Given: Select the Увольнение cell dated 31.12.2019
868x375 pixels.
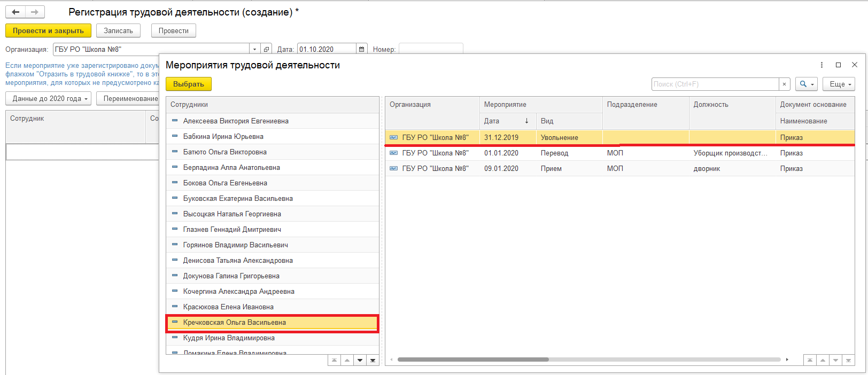Looking at the screenshot, I should pyautogui.click(x=569, y=137).
